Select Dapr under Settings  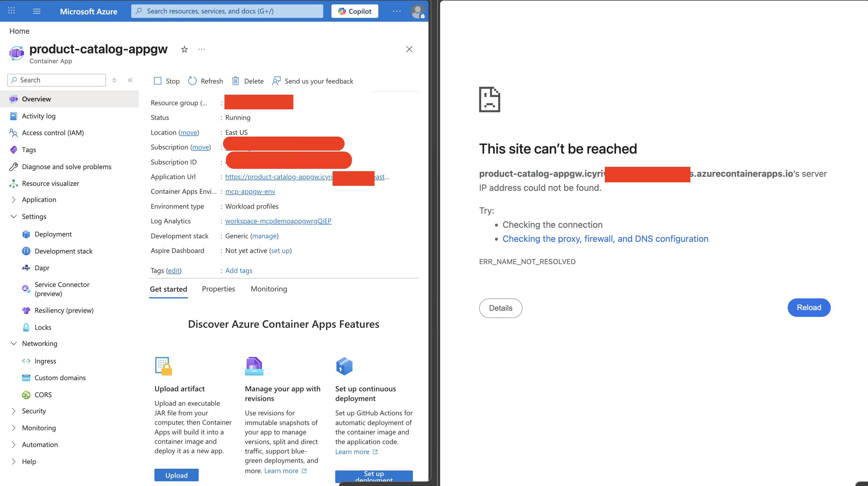[x=41, y=268]
